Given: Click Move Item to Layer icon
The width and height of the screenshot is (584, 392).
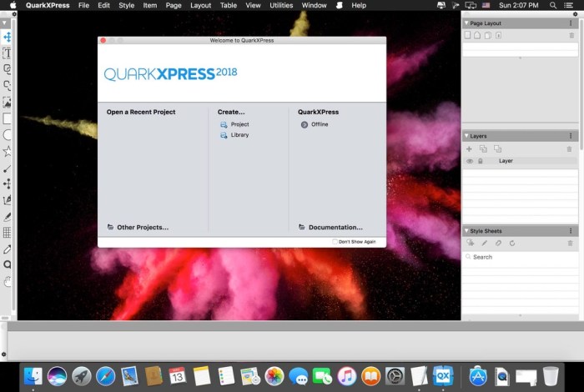Looking at the screenshot, I should pyautogui.click(x=483, y=149).
